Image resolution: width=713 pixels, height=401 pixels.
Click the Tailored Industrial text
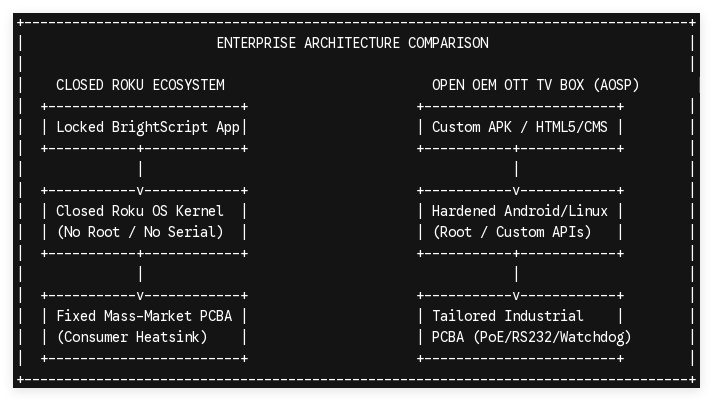(x=507, y=316)
